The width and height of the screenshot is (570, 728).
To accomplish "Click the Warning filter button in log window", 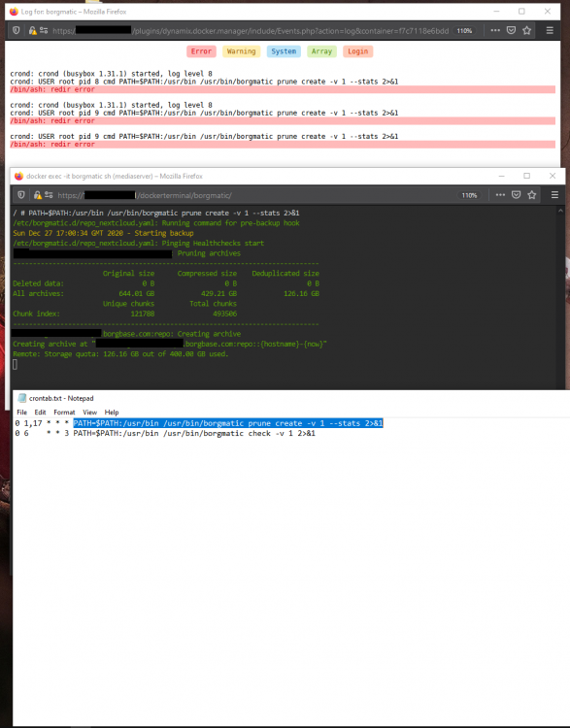I will point(241,51).
